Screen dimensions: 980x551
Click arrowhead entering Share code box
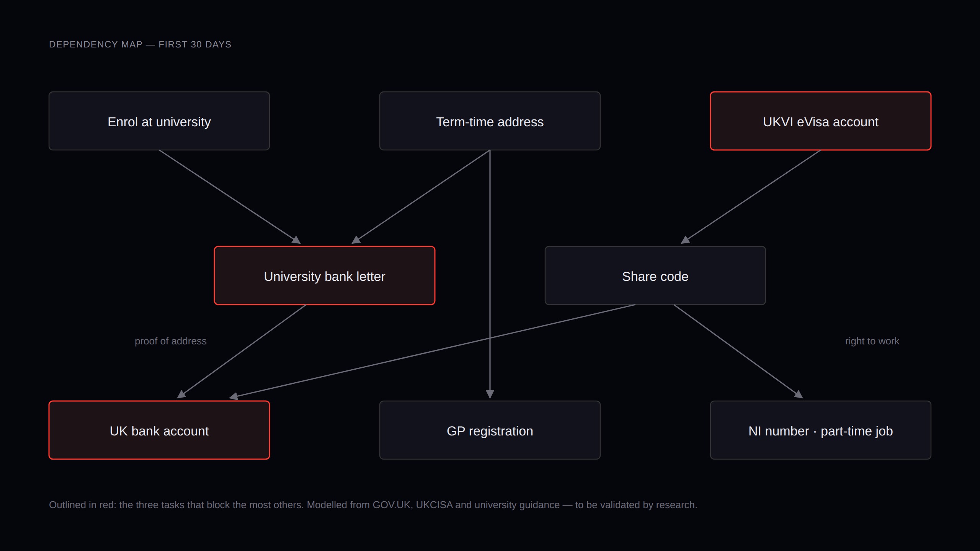(685, 240)
